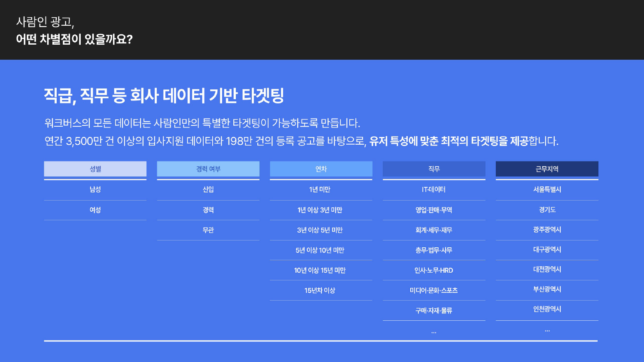This screenshot has height=362, width=644.
Task: Click the 10년 이상 15년 미만 row
Action: [x=321, y=271]
